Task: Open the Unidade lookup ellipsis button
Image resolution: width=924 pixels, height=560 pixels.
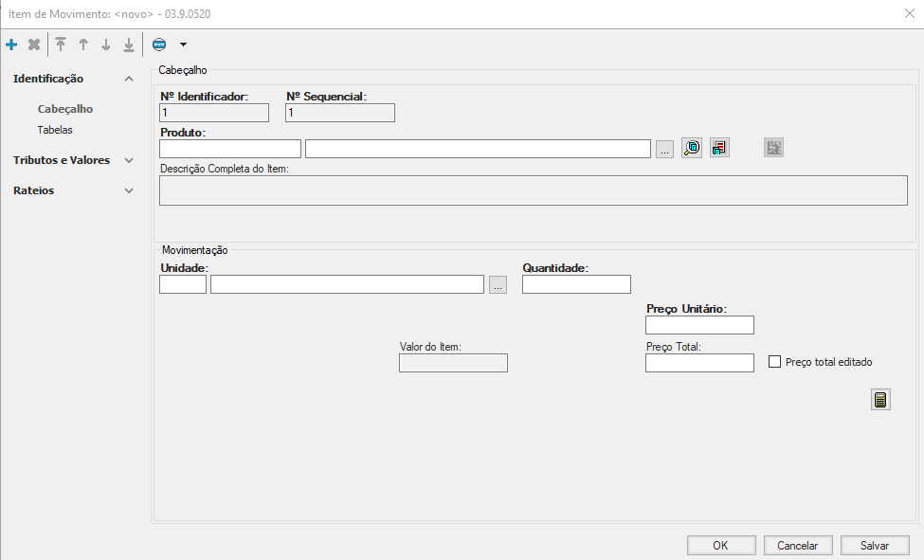Action: coord(498,284)
